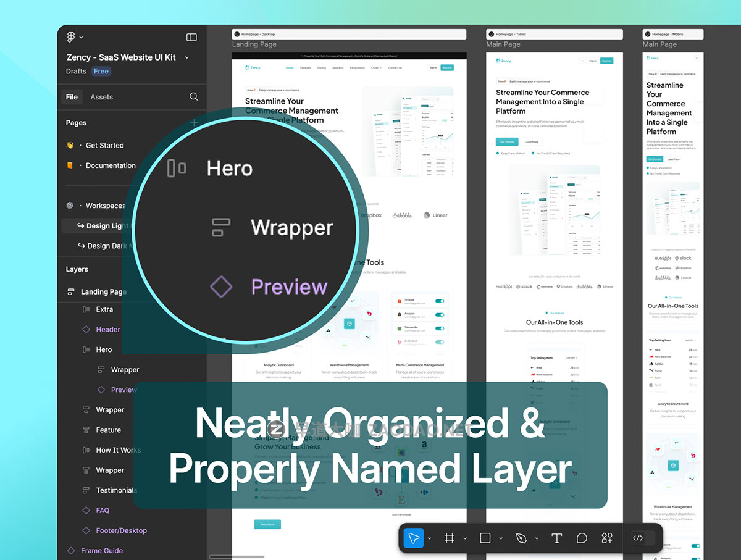Click Learn More button in mobile frame
741x560 pixels.
(x=673, y=159)
